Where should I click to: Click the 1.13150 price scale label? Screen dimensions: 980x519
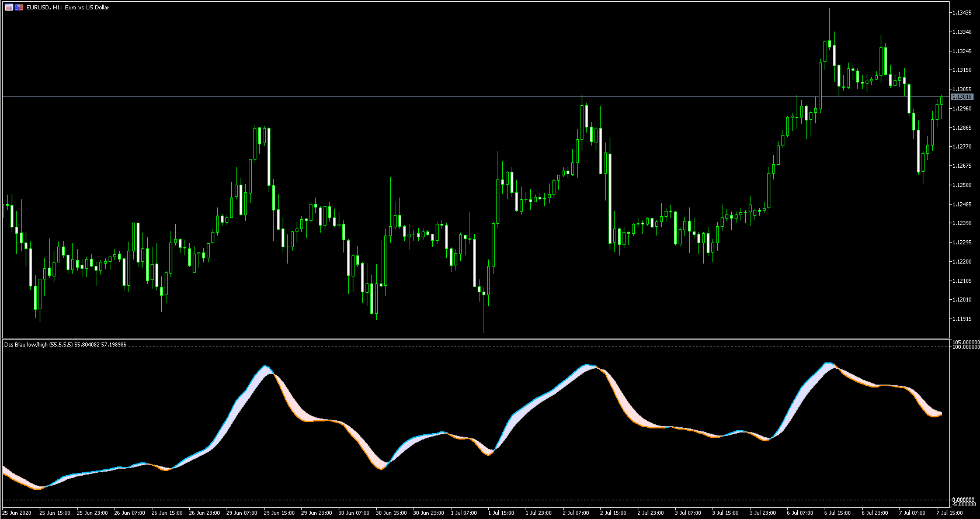click(962, 70)
